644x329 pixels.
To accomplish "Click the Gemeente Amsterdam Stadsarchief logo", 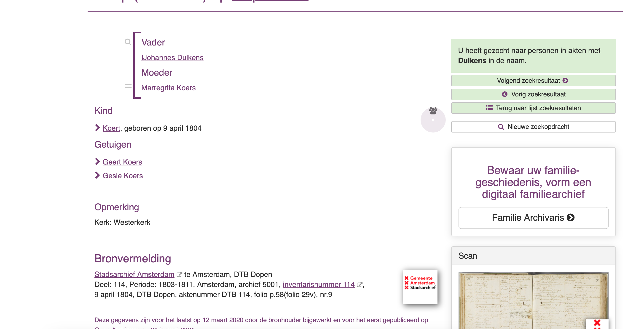I will pos(420,287).
